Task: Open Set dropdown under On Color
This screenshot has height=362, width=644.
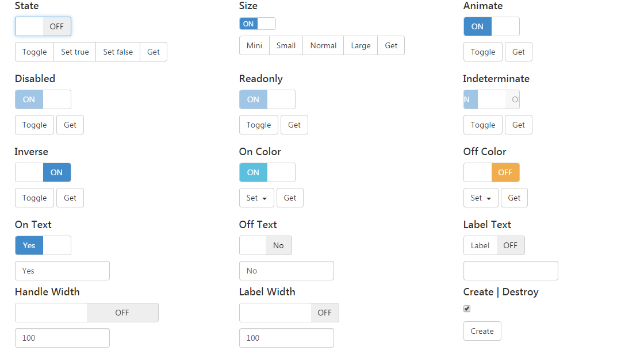Action: pos(256,198)
